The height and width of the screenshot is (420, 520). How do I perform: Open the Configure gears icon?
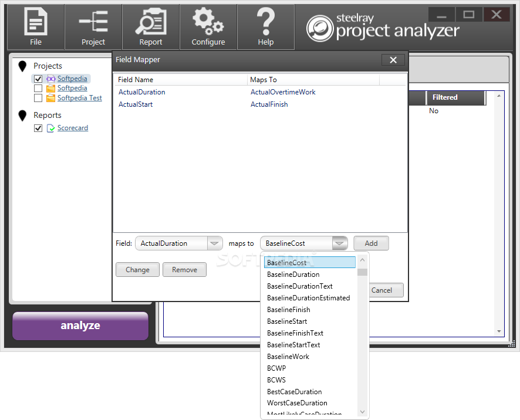pyautogui.click(x=208, y=21)
